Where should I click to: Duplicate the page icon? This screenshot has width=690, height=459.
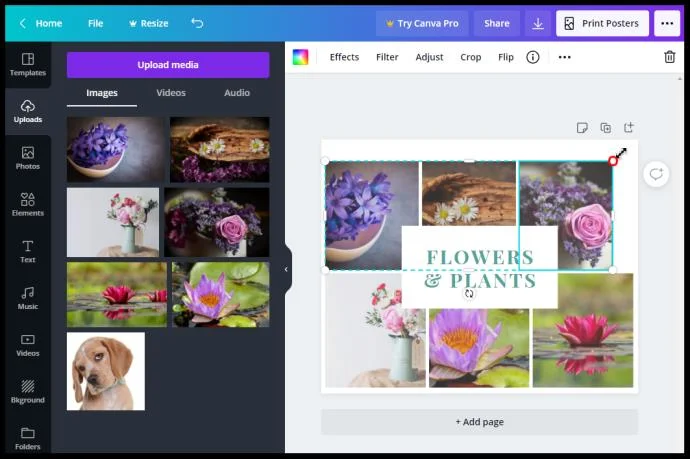point(606,128)
